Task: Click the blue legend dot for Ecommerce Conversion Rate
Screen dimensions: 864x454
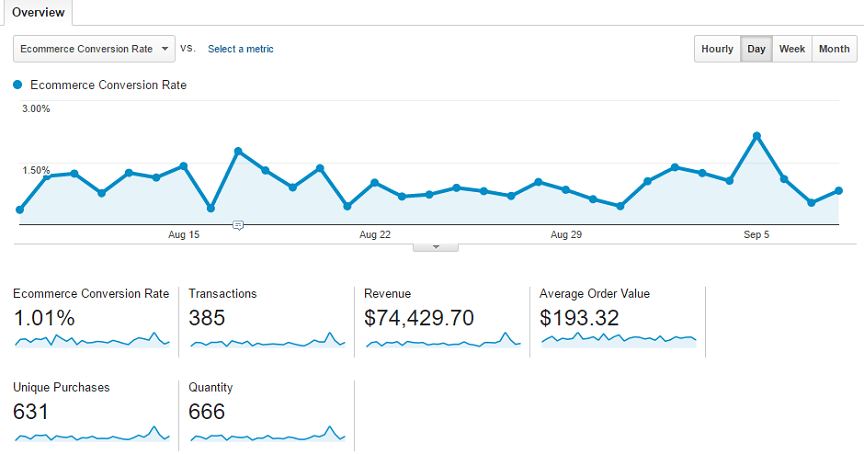Action: (x=18, y=85)
